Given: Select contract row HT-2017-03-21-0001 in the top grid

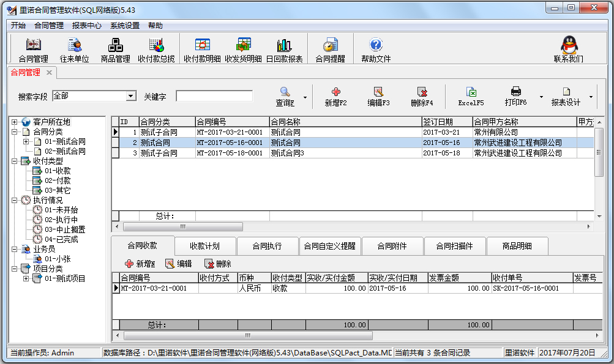Looking at the screenshot, I should pos(353,132).
